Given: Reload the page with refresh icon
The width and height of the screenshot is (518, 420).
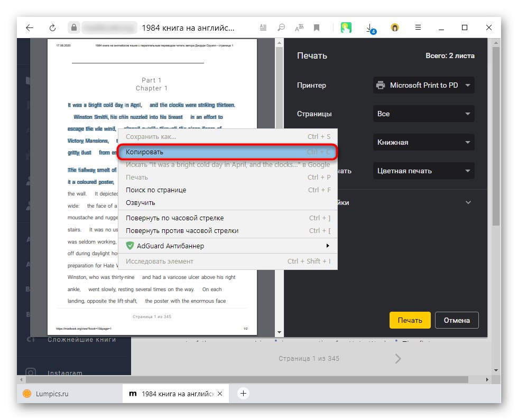Looking at the screenshot, I should pos(52,27).
